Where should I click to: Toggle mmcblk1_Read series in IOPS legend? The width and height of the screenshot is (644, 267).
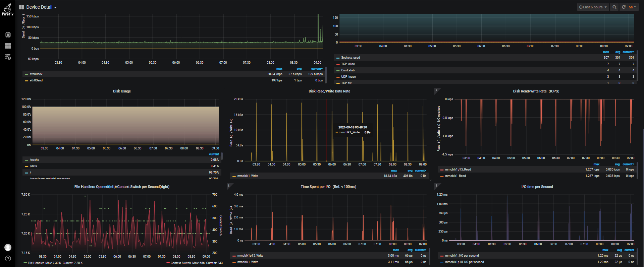[455, 176]
